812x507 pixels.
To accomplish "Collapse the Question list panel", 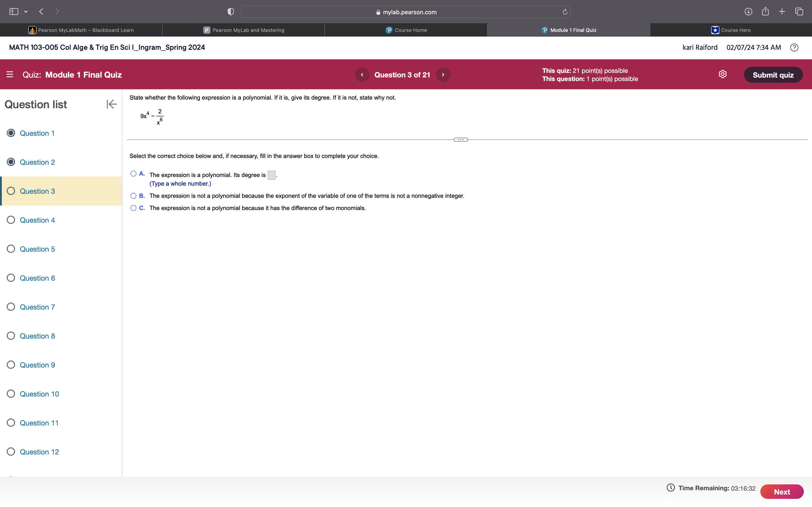I will tap(111, 104).
